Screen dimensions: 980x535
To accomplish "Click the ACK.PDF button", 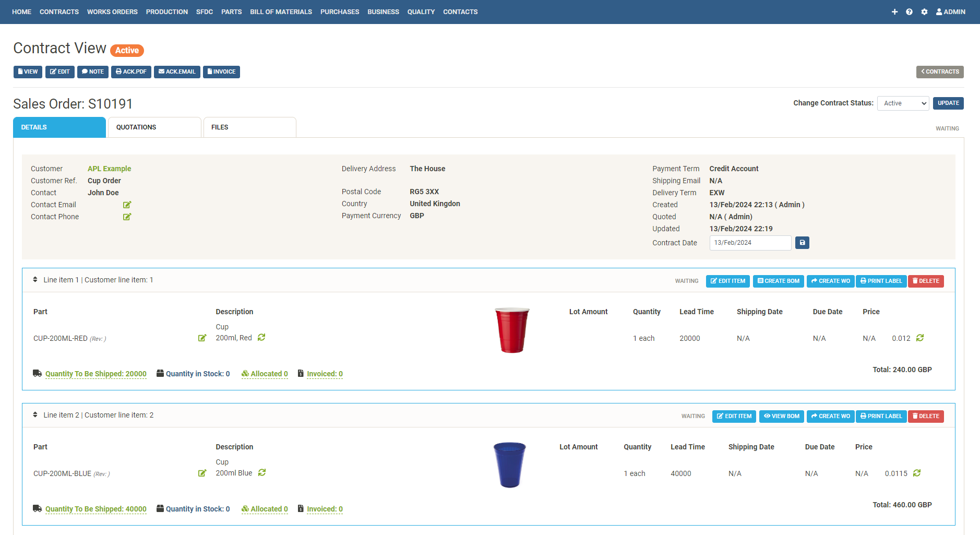I will coord(131,72).
